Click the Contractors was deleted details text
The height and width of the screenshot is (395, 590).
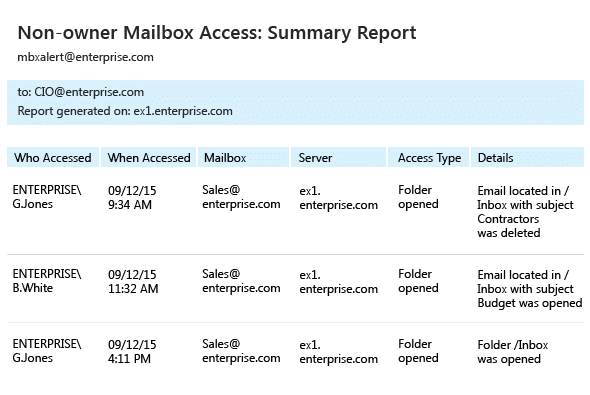click(509, 226)
